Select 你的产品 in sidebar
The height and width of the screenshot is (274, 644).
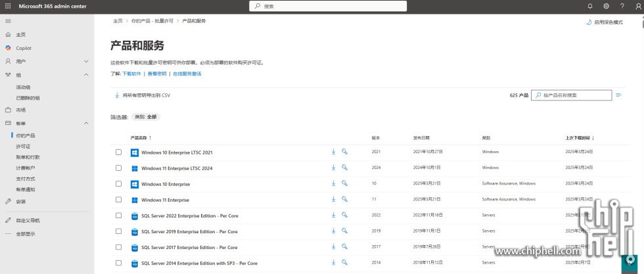[26, 135]
